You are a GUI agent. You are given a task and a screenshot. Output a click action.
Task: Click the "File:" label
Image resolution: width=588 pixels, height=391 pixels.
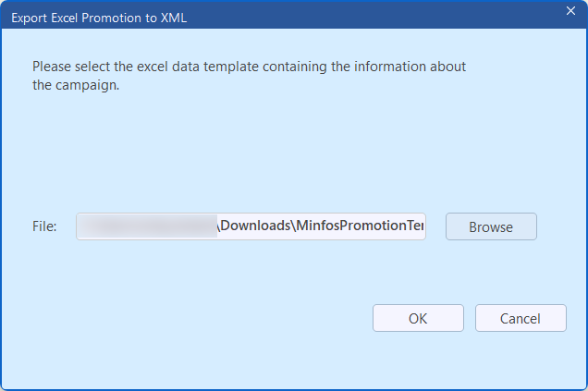coord(44,226)
